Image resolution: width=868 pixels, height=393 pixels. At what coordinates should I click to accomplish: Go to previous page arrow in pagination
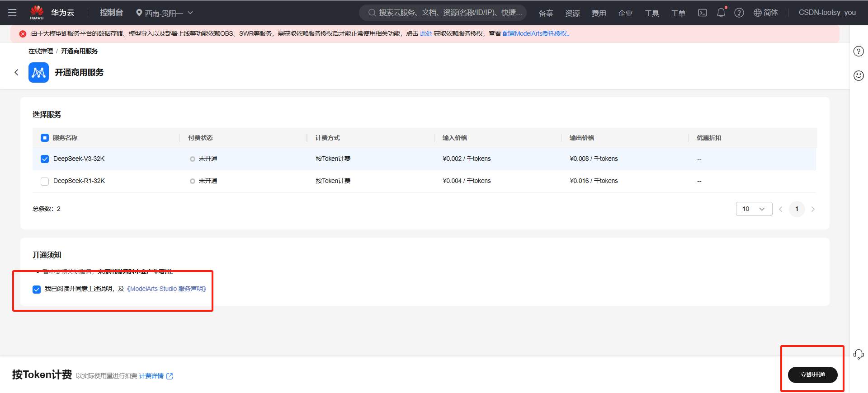click(781, 209)
